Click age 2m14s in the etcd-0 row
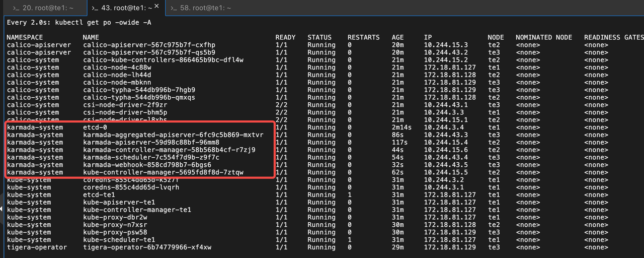 (402, 127)
